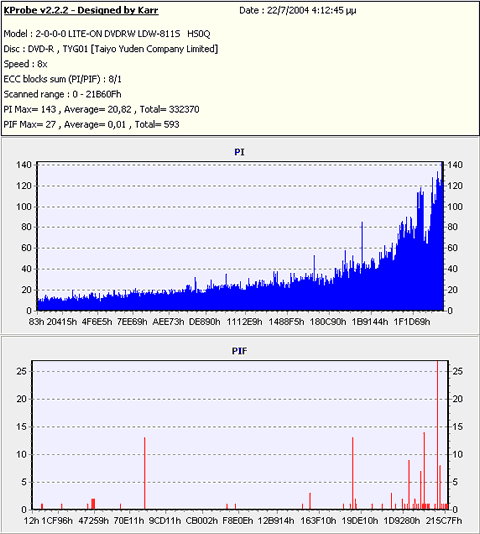
Task: Click the DE890h label on PI axis
Action: 204,321
